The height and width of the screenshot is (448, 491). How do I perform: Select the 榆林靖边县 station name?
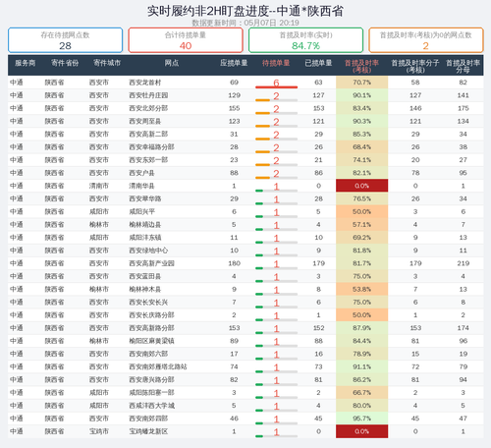144,225
